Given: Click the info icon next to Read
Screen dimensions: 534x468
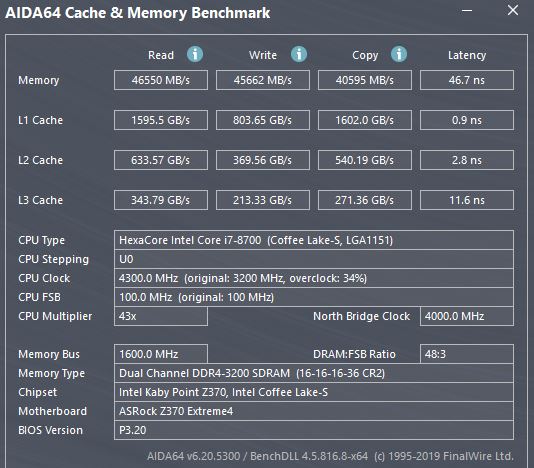Looking at the screenshot, I should [x=195, y=54].
